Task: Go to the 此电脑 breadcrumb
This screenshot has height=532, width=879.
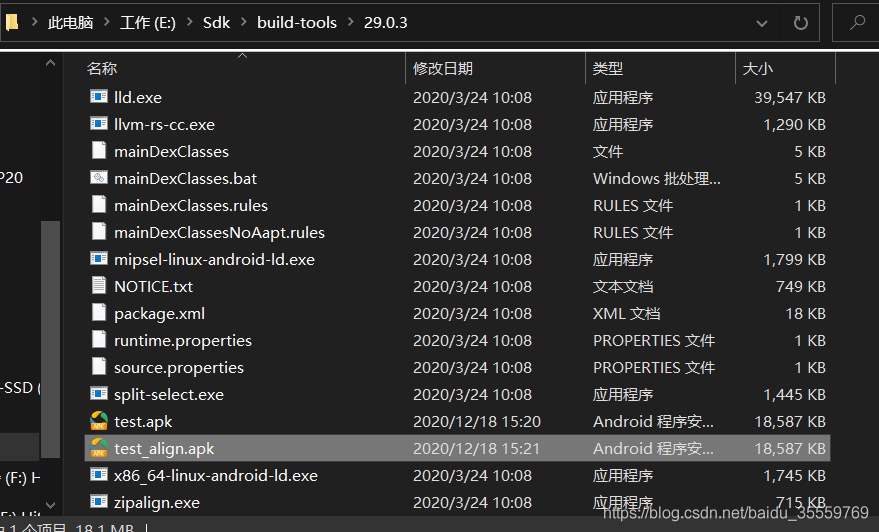Action: coord(71,22)
